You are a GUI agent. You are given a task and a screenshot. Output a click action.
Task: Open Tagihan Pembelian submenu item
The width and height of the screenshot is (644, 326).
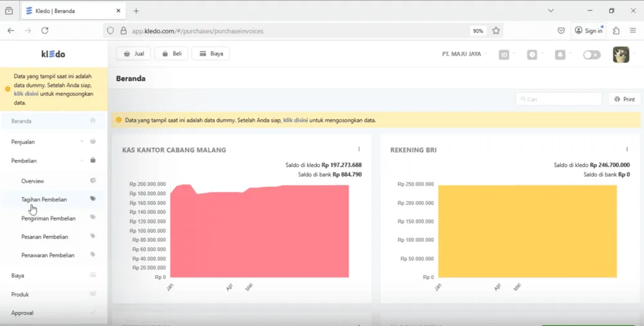44,199
